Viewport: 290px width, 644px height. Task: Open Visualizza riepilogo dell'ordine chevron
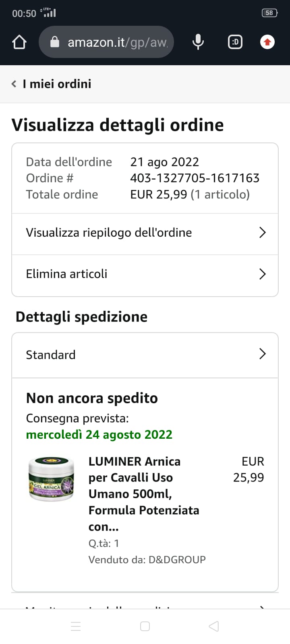click(x=263, y=233)
